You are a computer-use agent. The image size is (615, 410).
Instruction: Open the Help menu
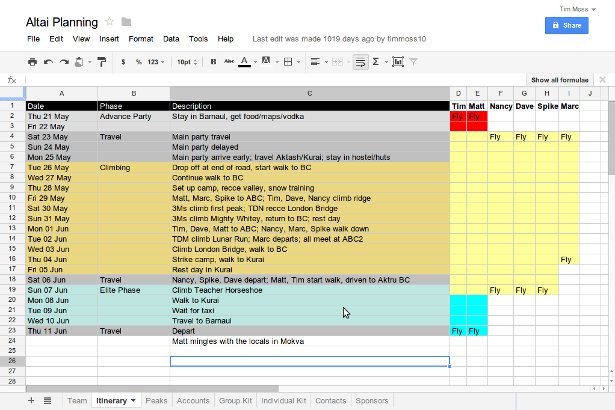pos(226,39)
